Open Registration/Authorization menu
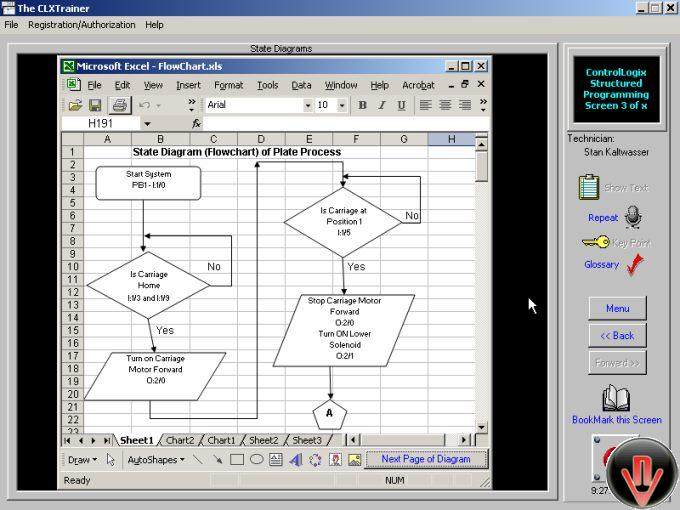Screen dimensions: 680x510 82,25
